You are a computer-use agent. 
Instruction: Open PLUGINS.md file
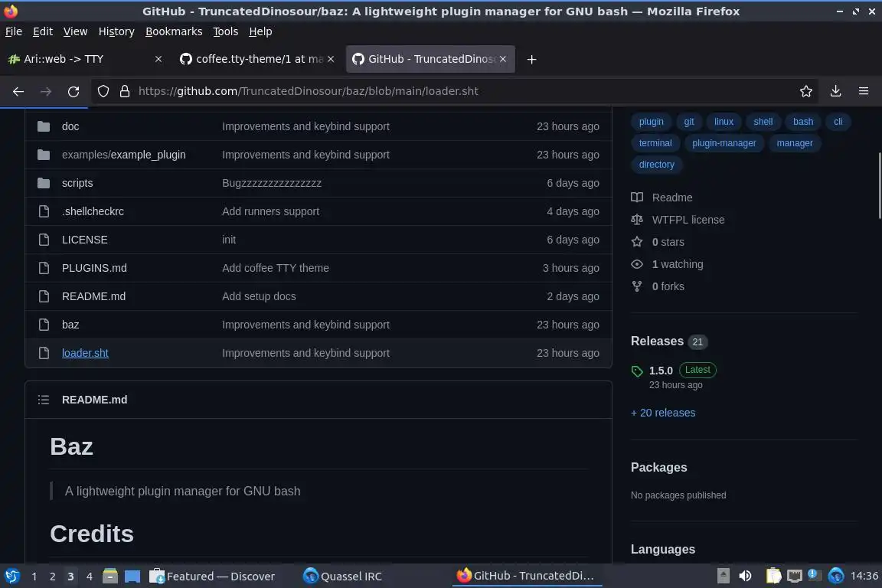pos(94,268)
